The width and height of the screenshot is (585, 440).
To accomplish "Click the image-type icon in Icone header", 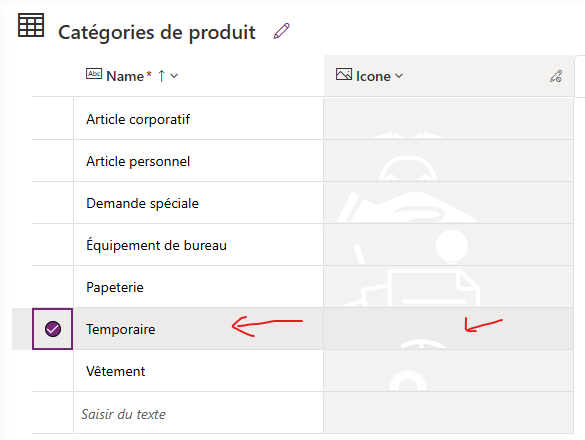I will [x=344, y=74].
